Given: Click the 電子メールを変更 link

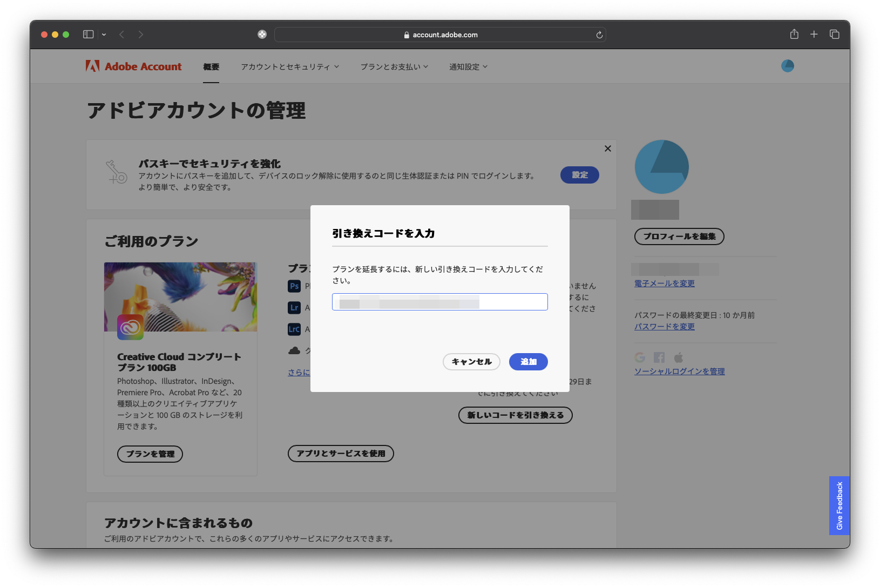Looking at the screenshot, I should click(x=665, y=283).
